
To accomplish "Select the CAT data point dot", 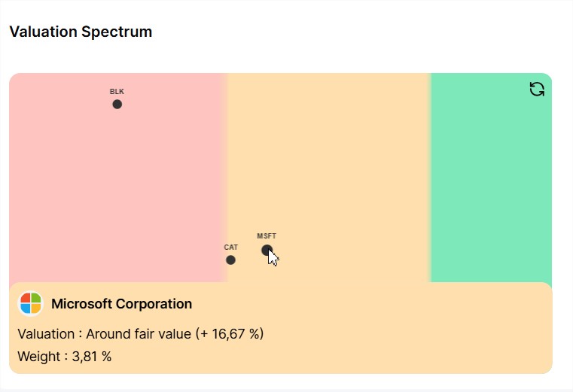I will [x=230, y=260].
